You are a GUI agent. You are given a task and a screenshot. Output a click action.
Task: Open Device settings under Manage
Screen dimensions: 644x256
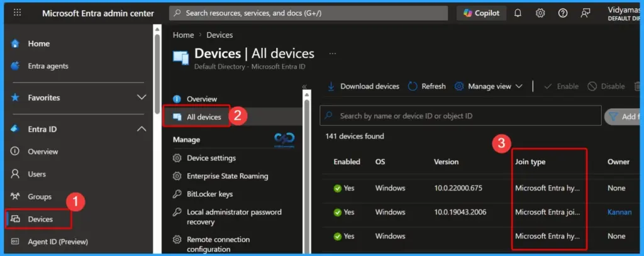[211, 158]
